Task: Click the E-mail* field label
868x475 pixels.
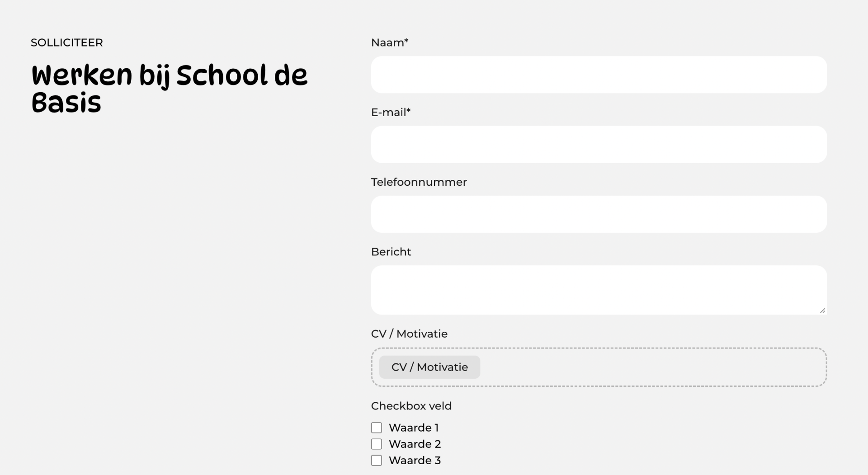Action: click(391, 112)
